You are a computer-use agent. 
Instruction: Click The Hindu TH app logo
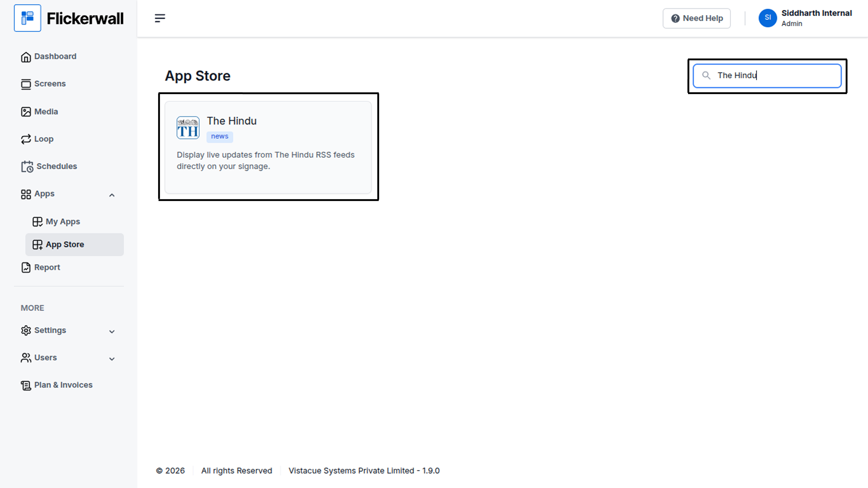[188, 127]
